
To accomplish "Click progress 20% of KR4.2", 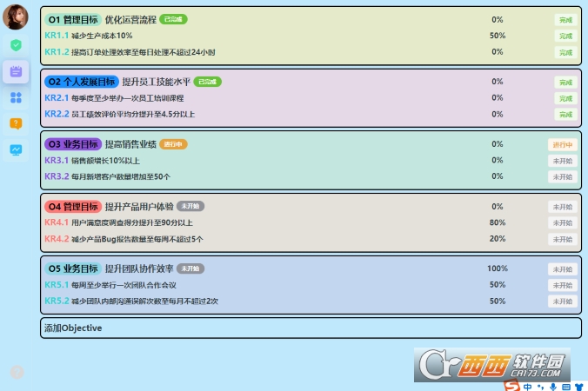I will point(498,239).
